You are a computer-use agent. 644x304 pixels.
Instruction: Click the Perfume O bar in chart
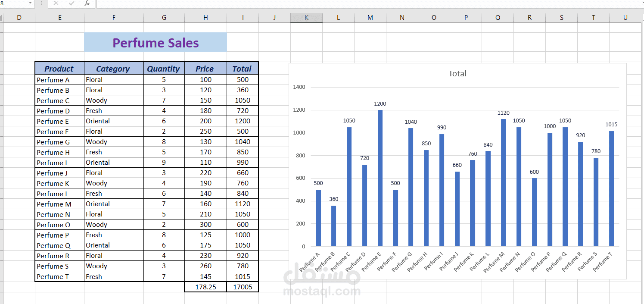coord(535,212)
